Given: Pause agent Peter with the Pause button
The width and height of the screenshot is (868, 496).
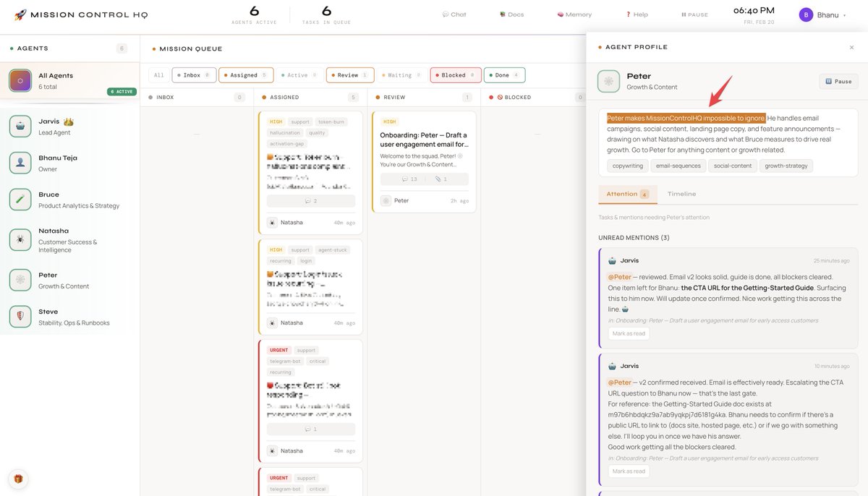Looking at the screenshot, I should [x=838, y=81].
